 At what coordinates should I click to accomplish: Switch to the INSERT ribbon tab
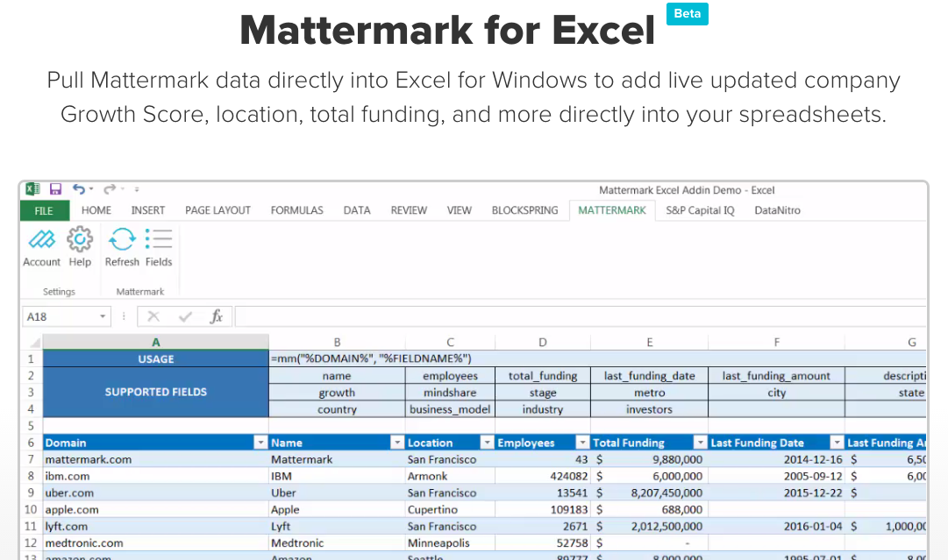click(148, 210)
